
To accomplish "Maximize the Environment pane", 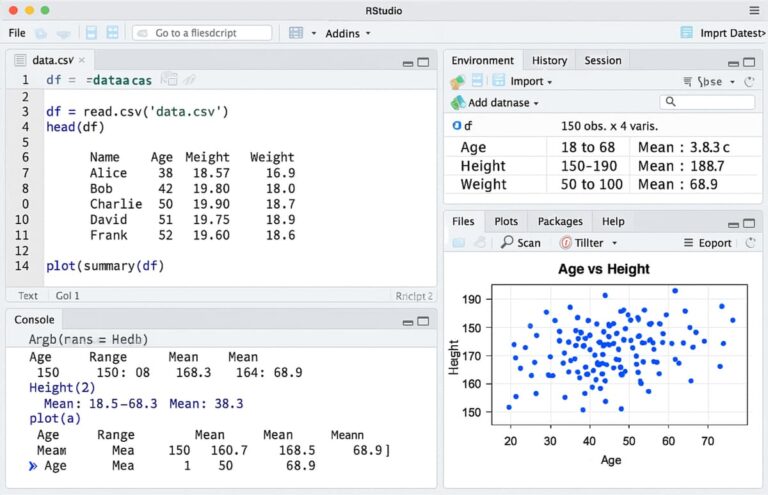I will (749, 62).
